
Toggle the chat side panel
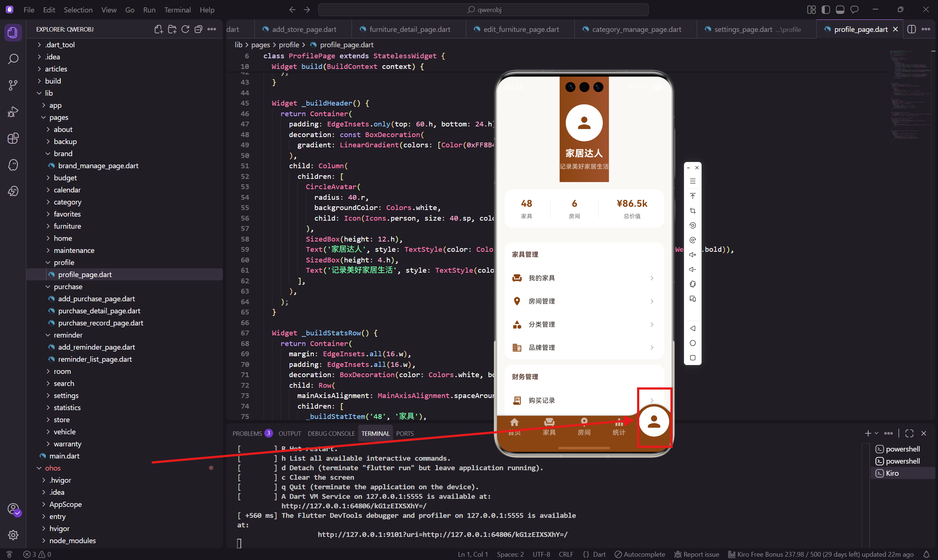[854, 10]
